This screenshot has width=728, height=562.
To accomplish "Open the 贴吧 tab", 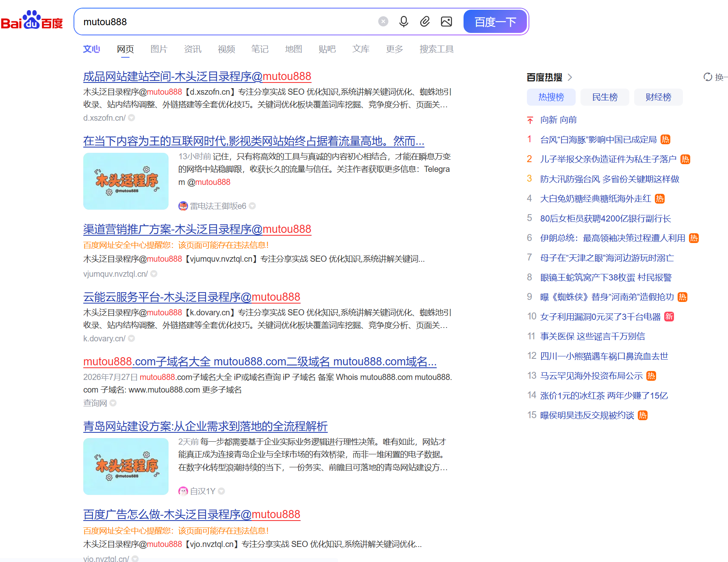I will tap(327, 49).
